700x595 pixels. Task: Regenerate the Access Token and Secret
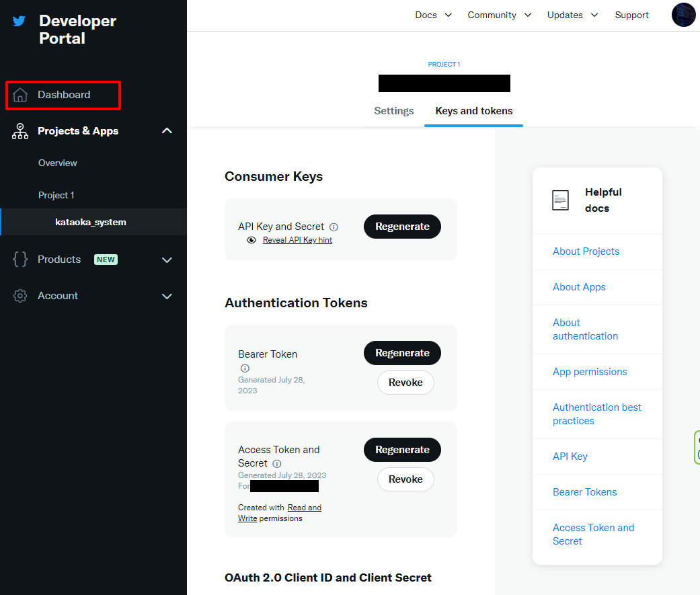click(402, 450)
